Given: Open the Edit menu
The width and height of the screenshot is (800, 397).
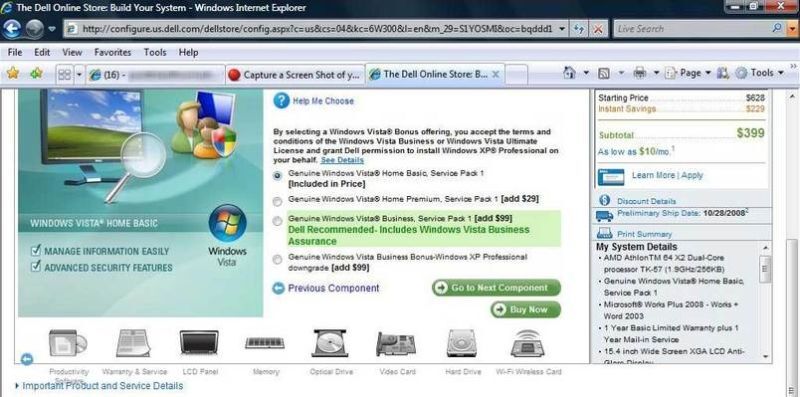Looking at the screenshot, I should tap(42, 52).
